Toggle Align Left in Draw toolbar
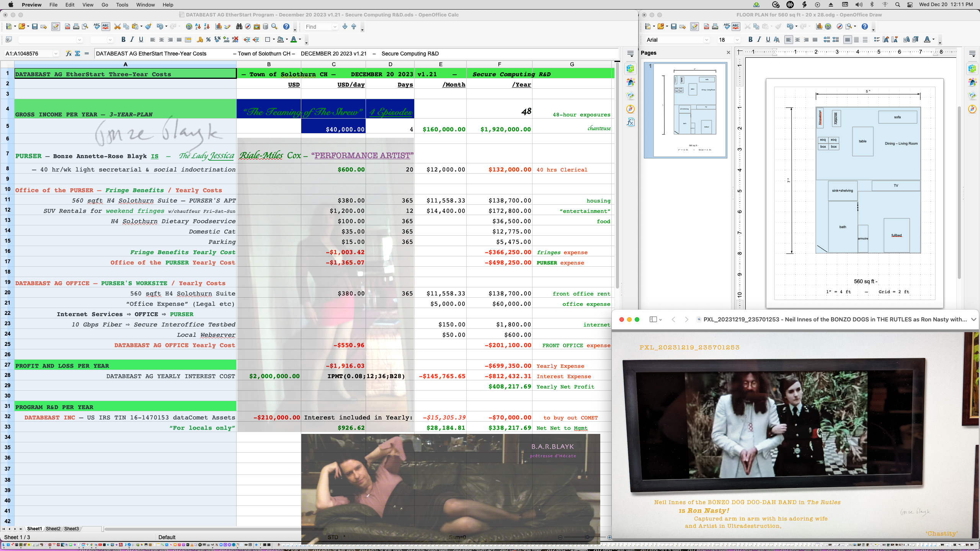980x551 pixels. pyautogui.click(x=788, y=39)
